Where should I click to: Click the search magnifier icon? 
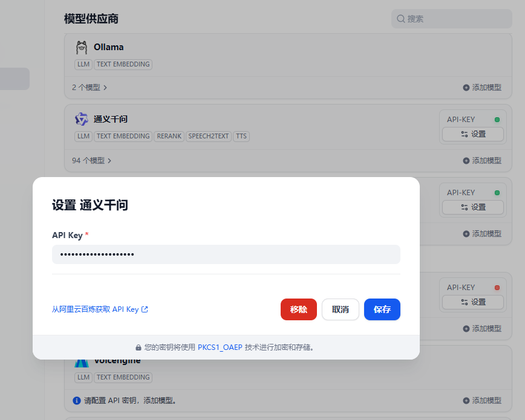[401, 19]
